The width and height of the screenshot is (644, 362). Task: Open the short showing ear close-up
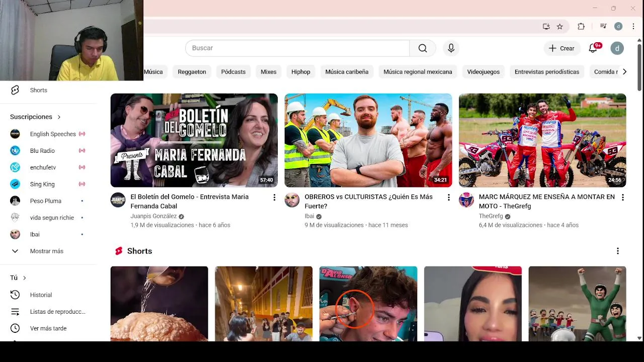coord(368,304)
